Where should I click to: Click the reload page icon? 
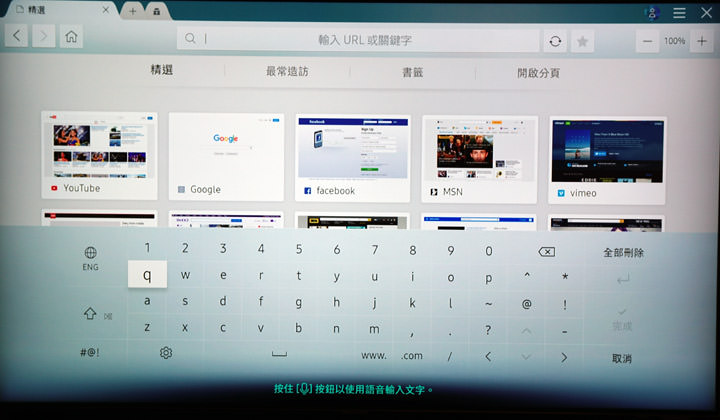point(555,41)
